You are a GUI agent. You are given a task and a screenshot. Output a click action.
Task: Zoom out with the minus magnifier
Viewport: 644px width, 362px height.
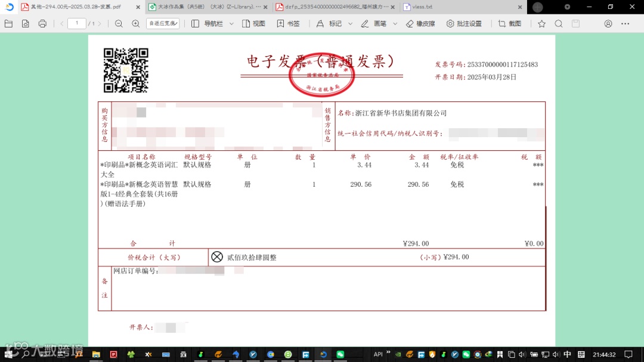pyautogui.click(x=119, y=24)
